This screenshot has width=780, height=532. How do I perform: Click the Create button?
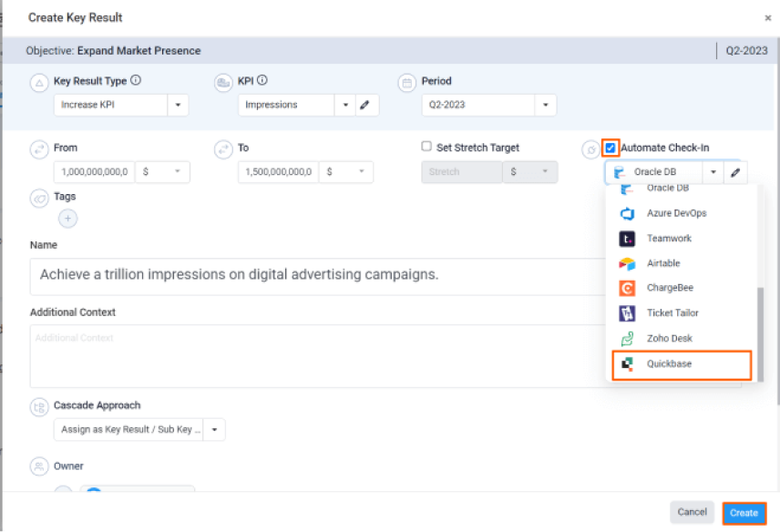744,513
